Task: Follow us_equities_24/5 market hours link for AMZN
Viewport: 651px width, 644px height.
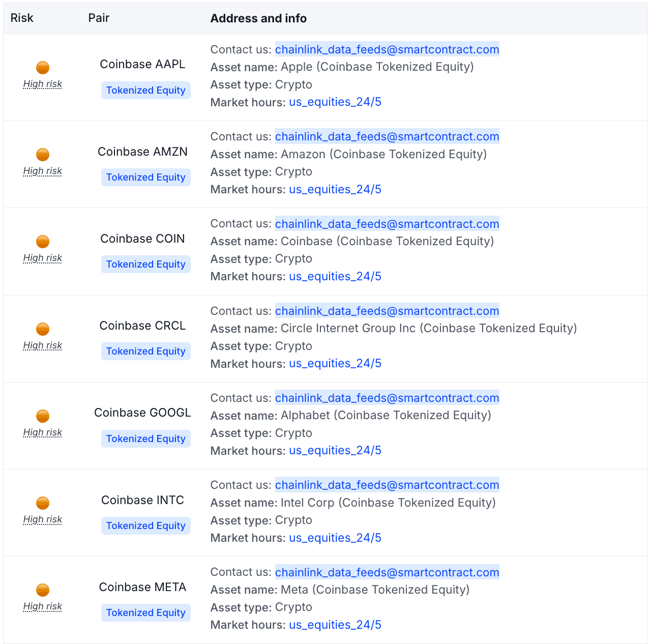Action: click(335, 189)
